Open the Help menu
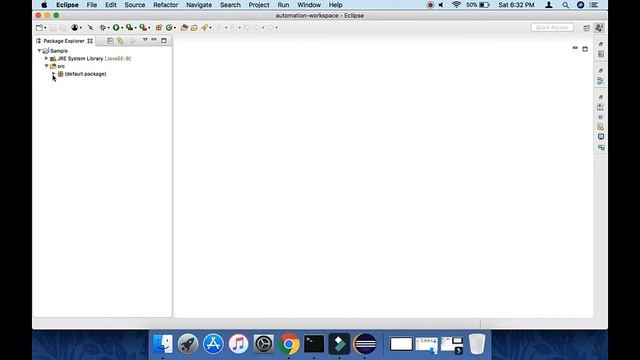 click(336, 5)
